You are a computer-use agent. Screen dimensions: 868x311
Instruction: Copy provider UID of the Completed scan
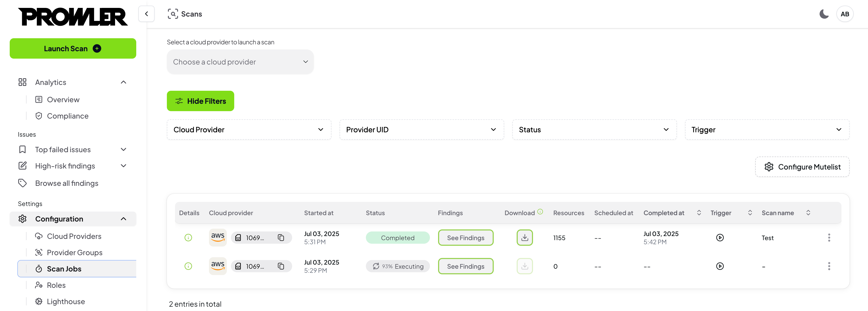[281, 238]
